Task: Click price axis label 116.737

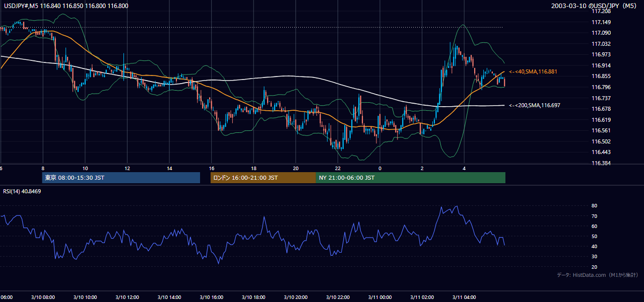Action: click(601, 98)
